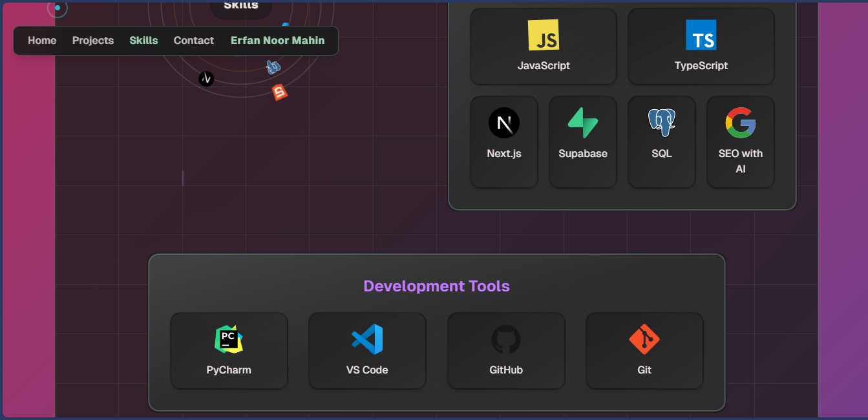This screenshot has height=420, width=868.
Task: Select the VS Code card label
Action: [x=367, y=370]
